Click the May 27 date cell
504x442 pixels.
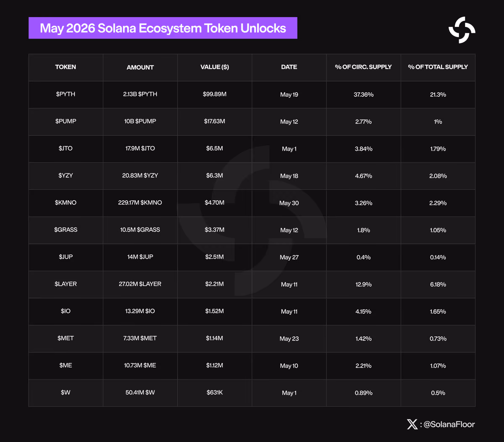[289, 257]
